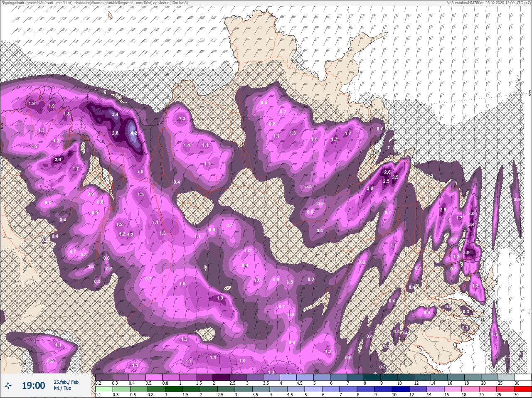Pick the grey-purple 0.2 swatch in the top legend row

pyautogui.click(x=104, y=377)
